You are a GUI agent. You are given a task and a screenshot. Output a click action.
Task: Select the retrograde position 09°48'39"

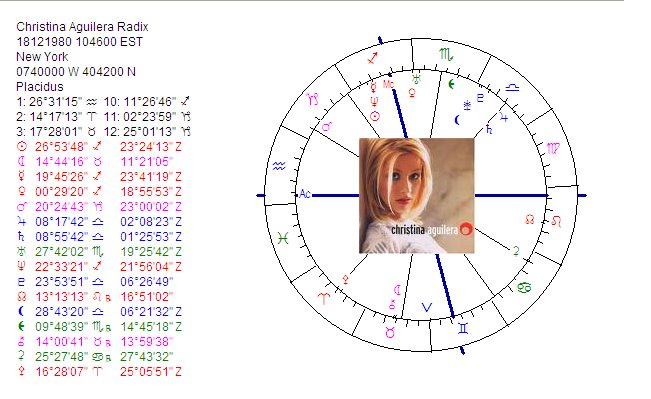(x=61, y=326)
